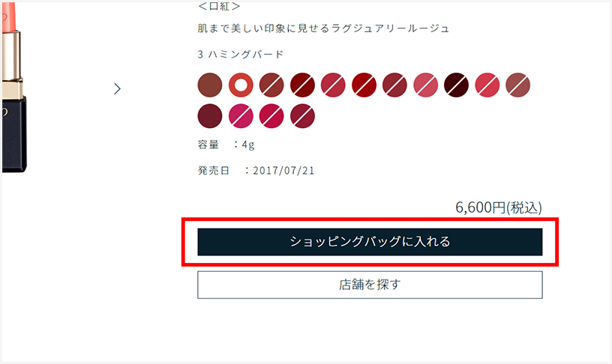Select the last top-row swatch in dusty mauve
This screenshot has height=364, width=612.
[518, 85]
